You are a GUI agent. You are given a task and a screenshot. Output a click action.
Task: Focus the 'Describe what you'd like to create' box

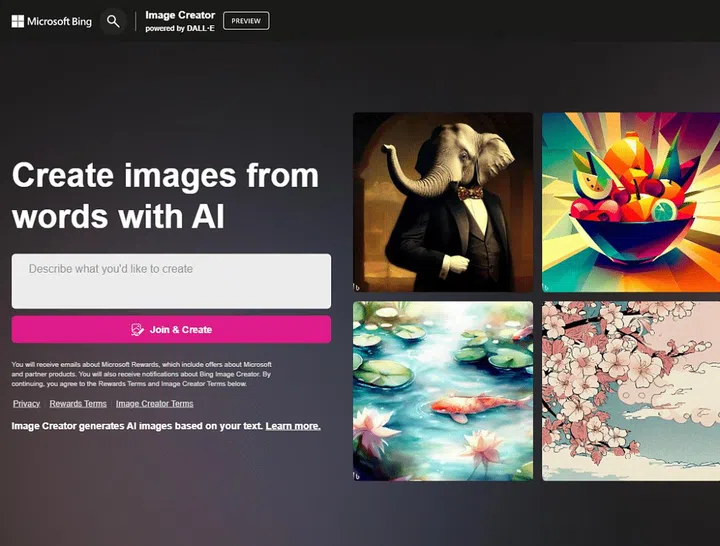click(x=171, y=281)
